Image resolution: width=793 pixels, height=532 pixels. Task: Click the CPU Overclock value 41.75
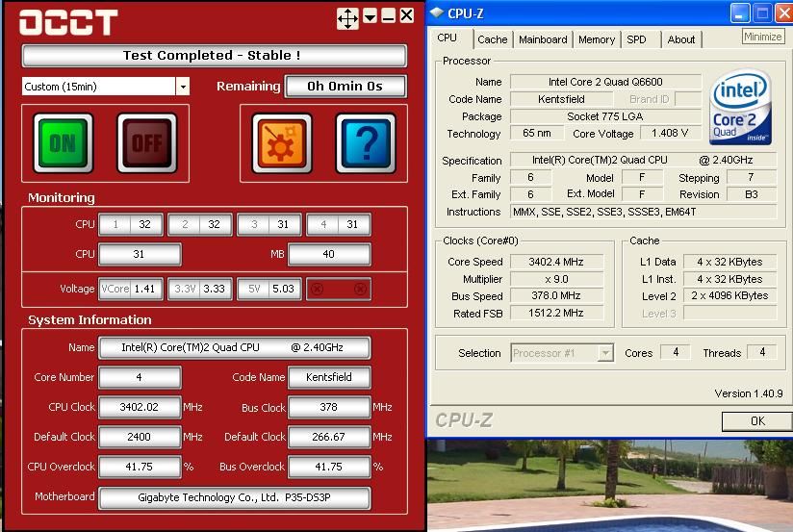point(140,467)
